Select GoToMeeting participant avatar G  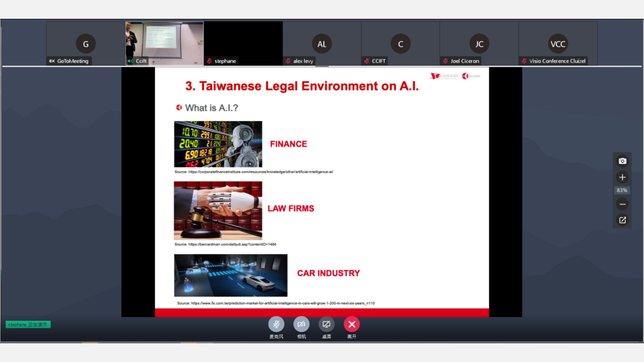tap(86, 43)
